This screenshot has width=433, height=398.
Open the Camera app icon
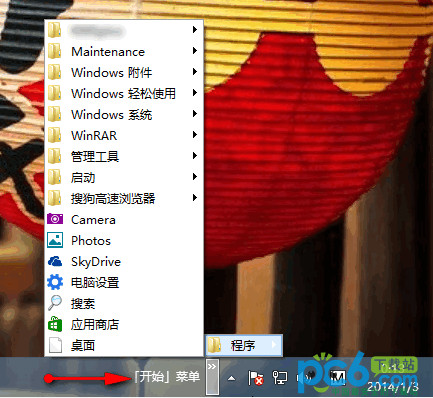pos(55,219)
